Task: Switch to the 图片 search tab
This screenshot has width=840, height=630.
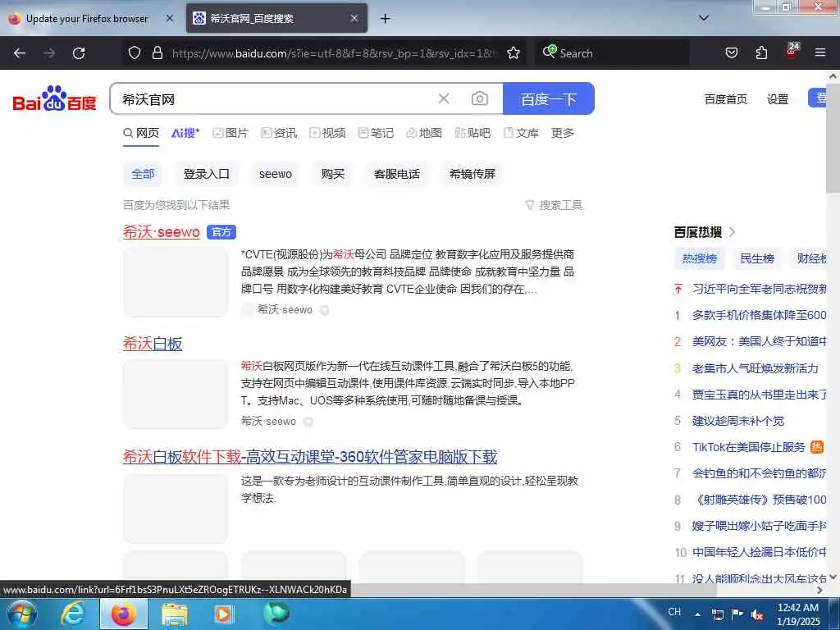Action: tap(231, 133)
